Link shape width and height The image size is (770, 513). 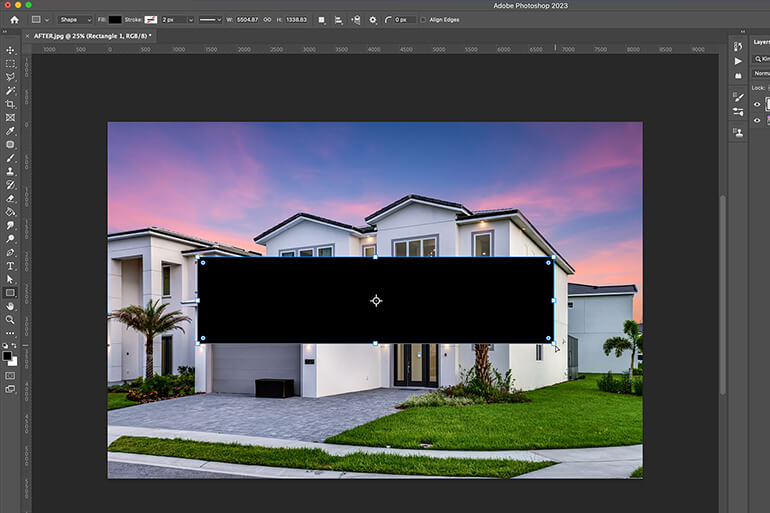coord(267,20)
